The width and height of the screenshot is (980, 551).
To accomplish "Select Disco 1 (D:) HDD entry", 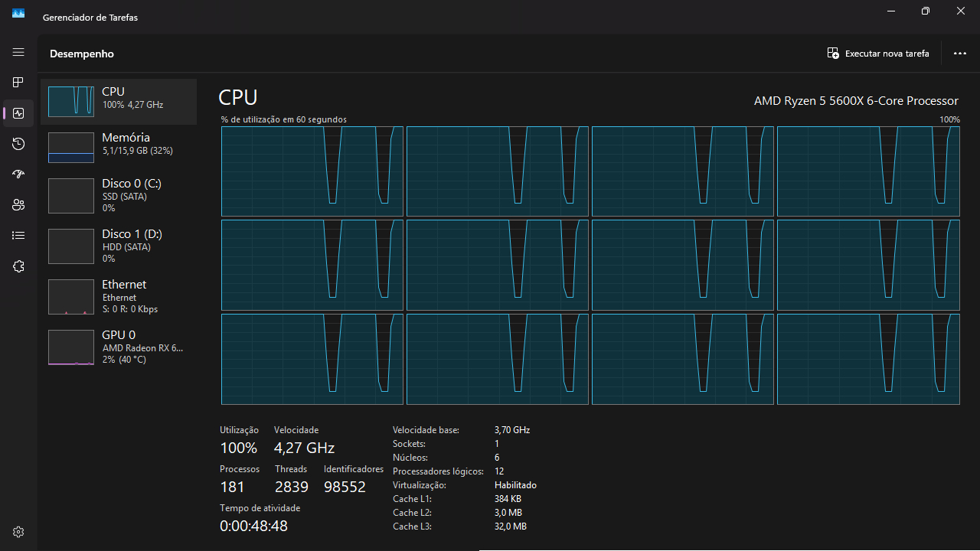I will point(119,246).
